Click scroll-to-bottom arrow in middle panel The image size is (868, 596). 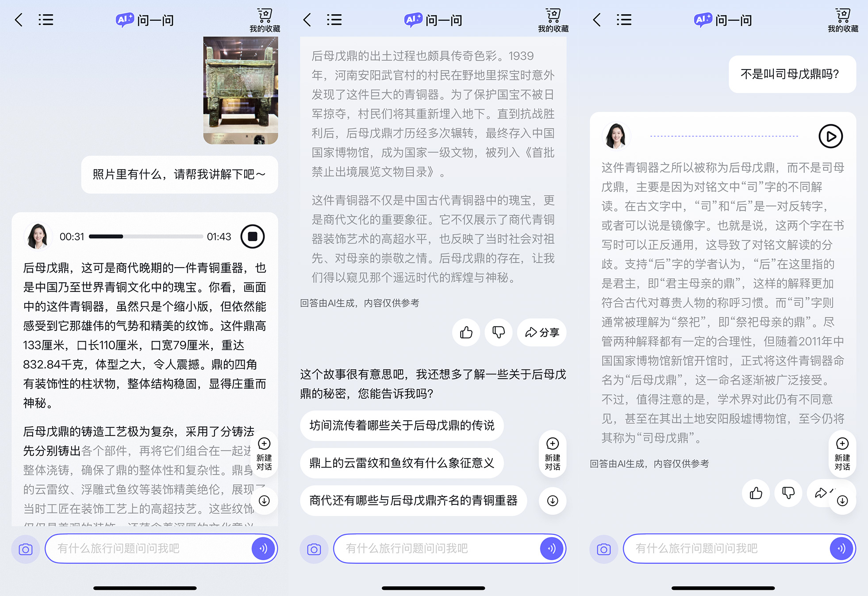pos(553,500)
